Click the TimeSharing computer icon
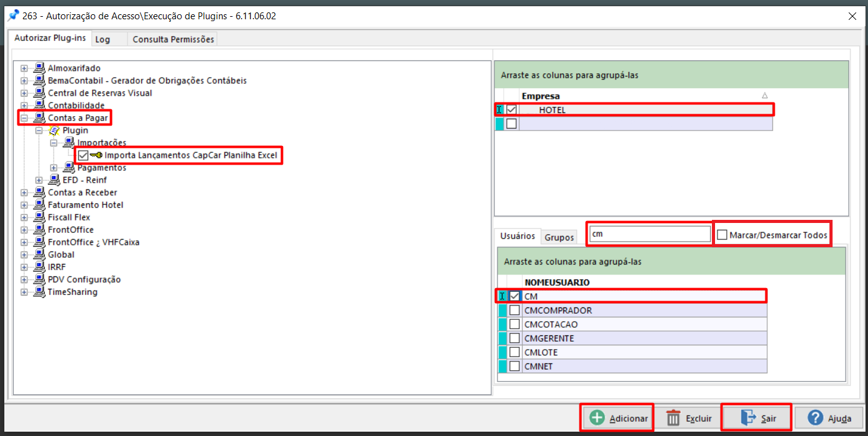The image size is (868, 436). tap(40, 292)
